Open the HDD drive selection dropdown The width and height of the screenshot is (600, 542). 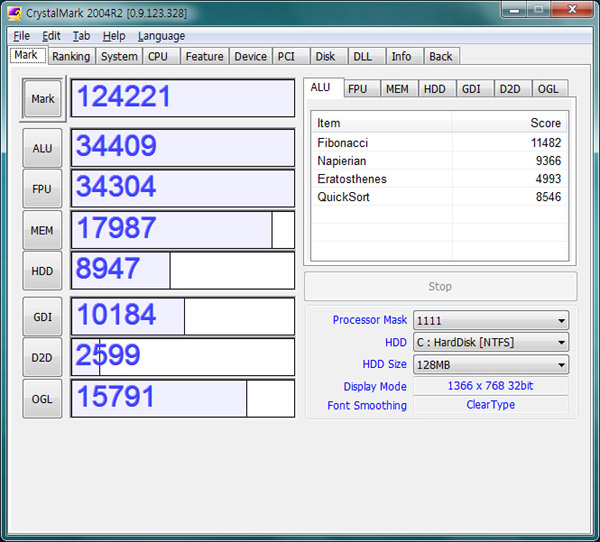tap(490, 343)
